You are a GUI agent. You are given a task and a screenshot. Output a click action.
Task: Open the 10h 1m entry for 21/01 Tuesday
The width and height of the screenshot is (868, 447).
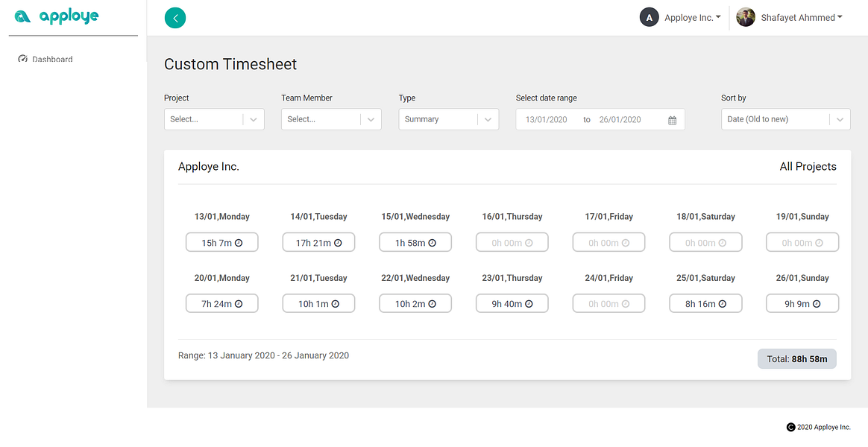click(x=318, y=304)
